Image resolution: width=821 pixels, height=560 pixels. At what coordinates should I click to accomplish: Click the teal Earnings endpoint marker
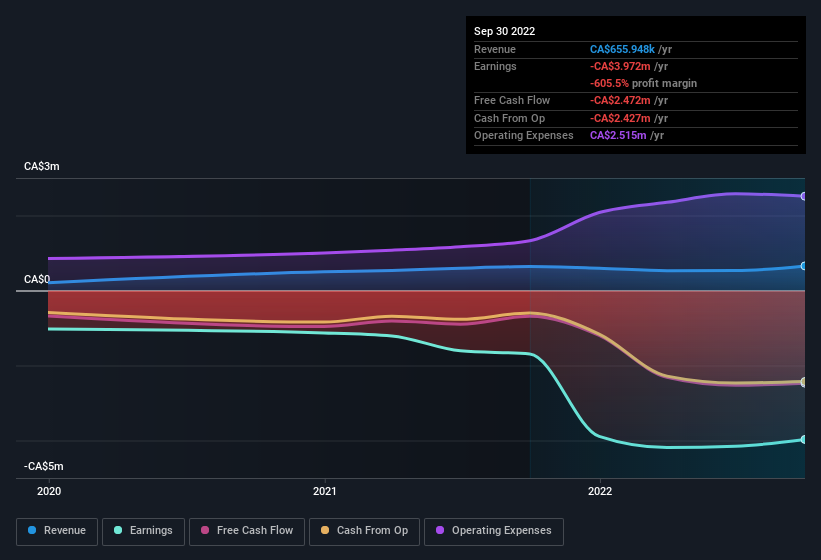coord(803,440)
